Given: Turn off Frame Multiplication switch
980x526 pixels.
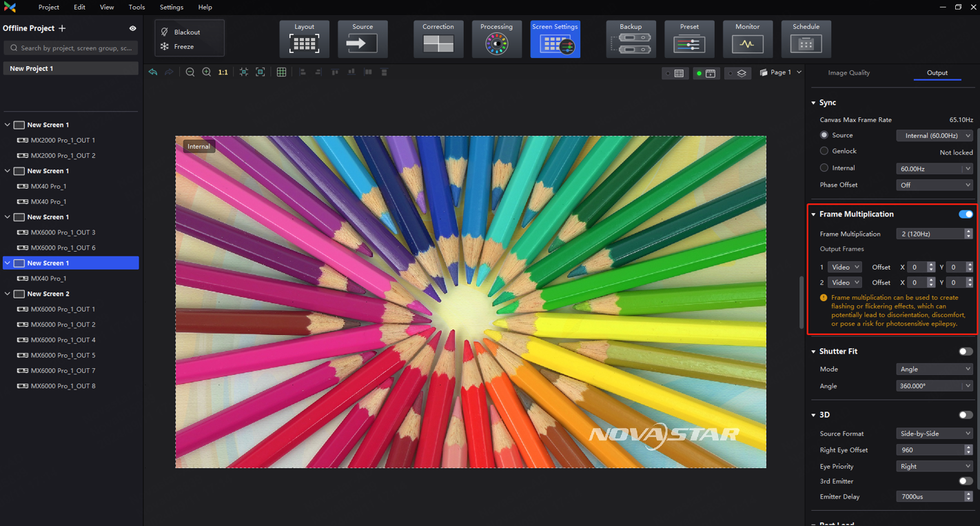Looking at the screenshot, I should click(966, 214).
